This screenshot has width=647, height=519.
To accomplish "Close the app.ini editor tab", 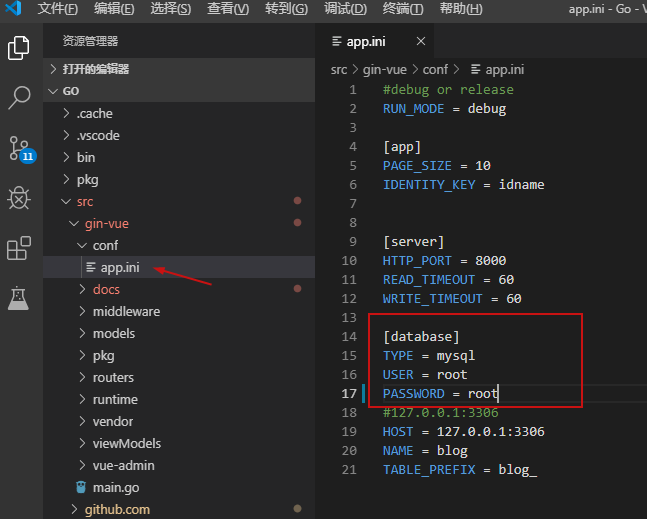I will pyautogui.click(x=421, y=42).
